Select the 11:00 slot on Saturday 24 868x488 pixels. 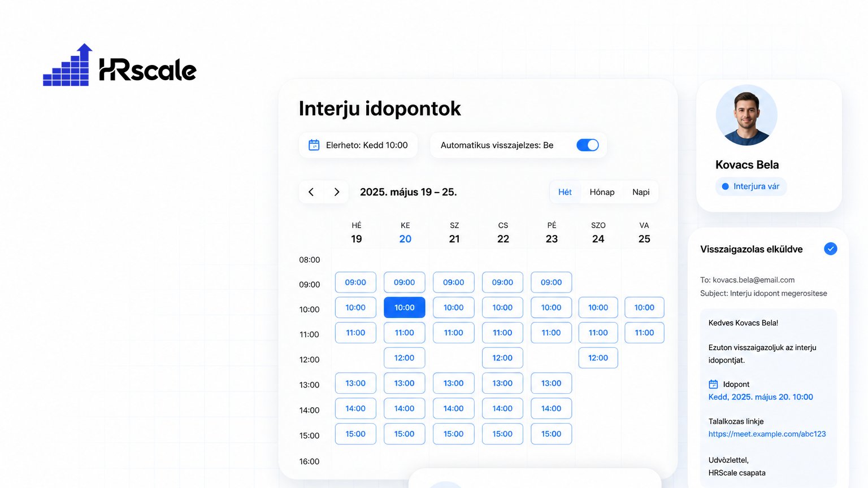point(598,333)
